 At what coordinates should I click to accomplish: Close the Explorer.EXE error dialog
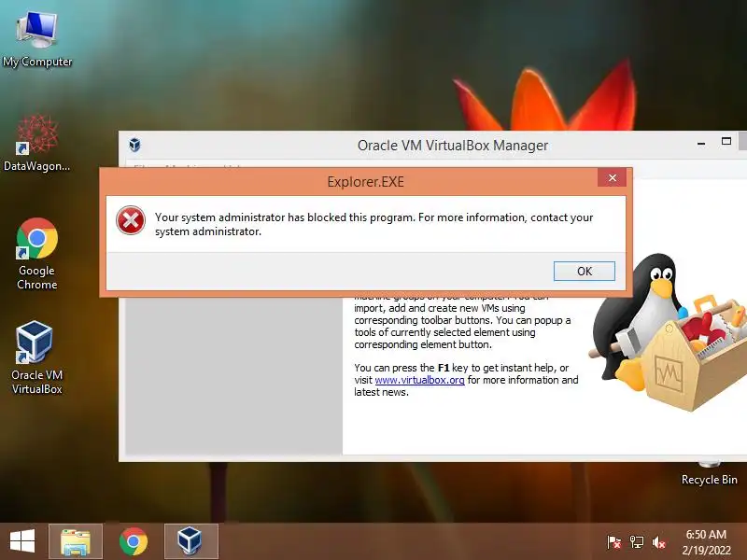613,178
